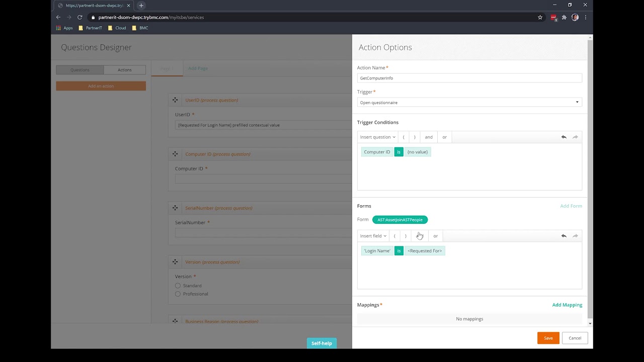Open BMC bookmark folder

140,28
